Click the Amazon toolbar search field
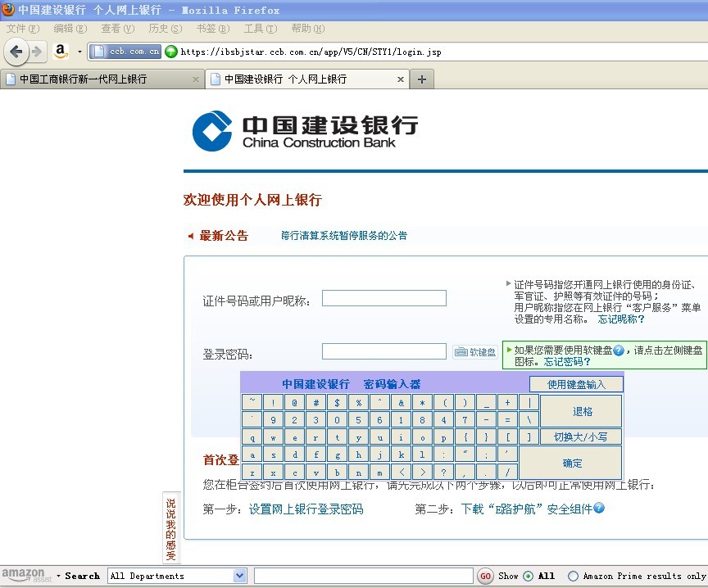 pyautogui.click(x=364, y=576)
